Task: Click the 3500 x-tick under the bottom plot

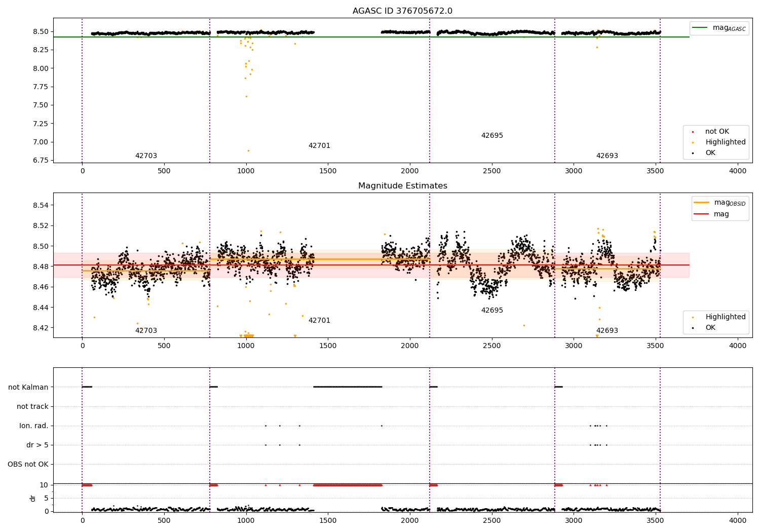Action: (x=656, y=521)
